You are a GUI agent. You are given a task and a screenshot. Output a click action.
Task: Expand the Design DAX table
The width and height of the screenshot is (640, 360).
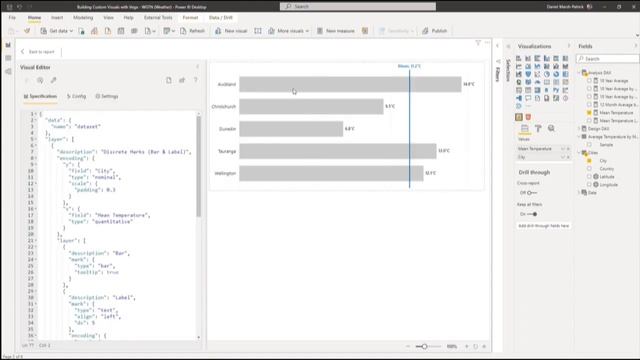point(580,129)
